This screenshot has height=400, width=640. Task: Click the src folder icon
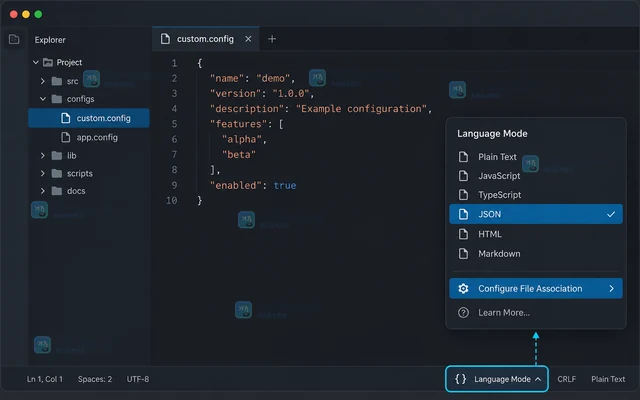tap(57, 81)
